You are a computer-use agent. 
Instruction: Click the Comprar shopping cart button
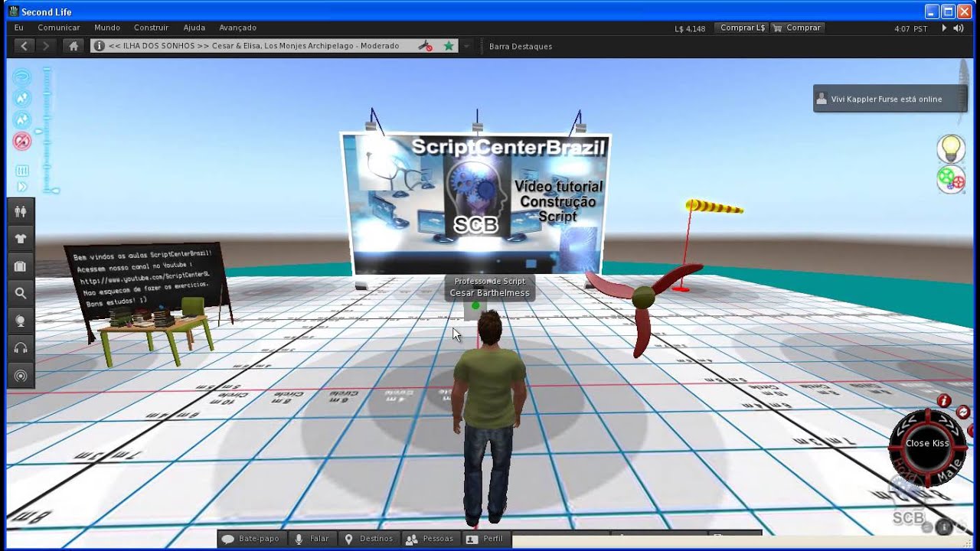(797, 28)
